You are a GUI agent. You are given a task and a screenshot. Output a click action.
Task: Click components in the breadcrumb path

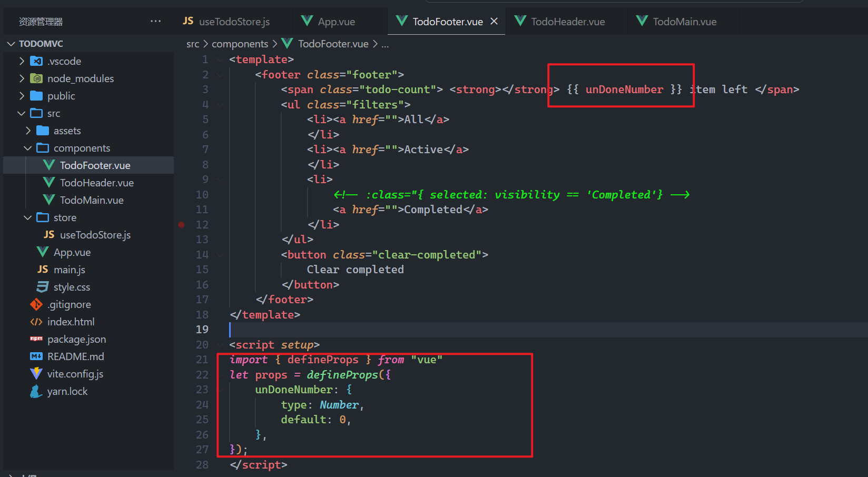click(x=240, y=44)
